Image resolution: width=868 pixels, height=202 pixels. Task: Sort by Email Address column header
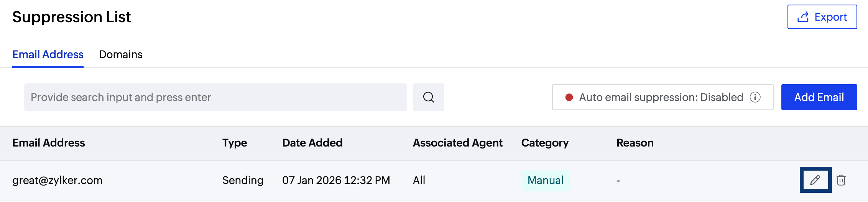(x=49, y=143)
